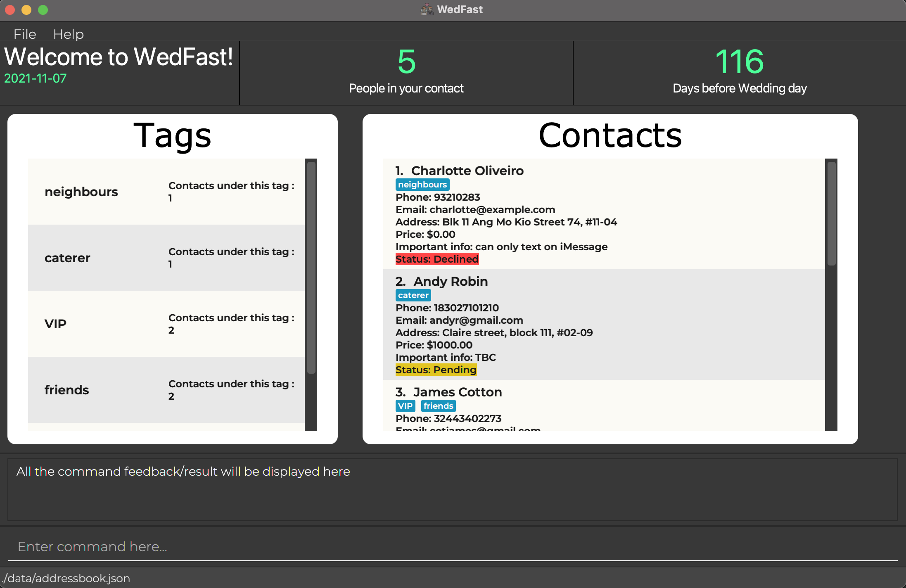The width and height of the screenshot is (906, 588).
Task: Click Andy's email andyr@gmail.com
Action: pyautogui.click(x=476, y=320)
